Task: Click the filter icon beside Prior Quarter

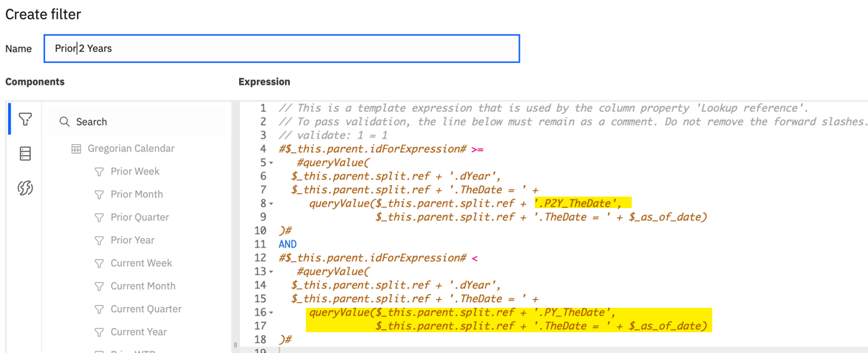Action: click(x=99, y=217)
